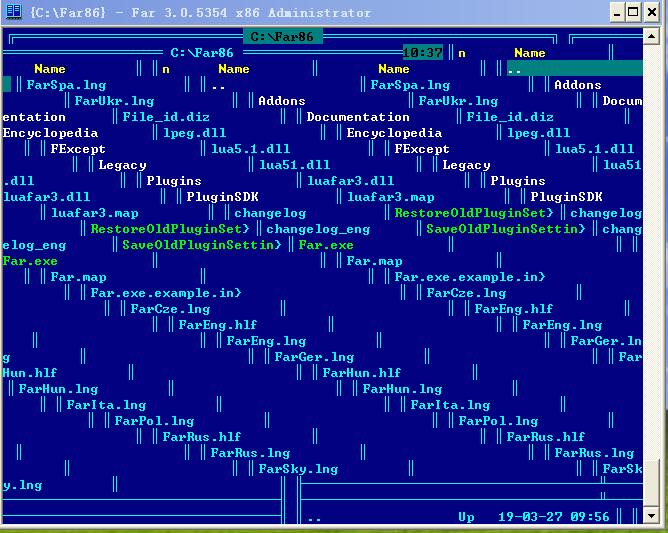Select the 'Hun.hlf' fragment starting a line

(x=30, y=373)
